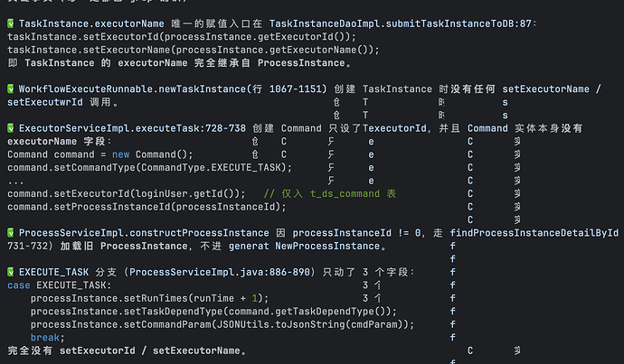Click the green check beside TaskInstance.executorName
Image resolution: width=624 pixels, height=364 pixels.
pos(11,23)
